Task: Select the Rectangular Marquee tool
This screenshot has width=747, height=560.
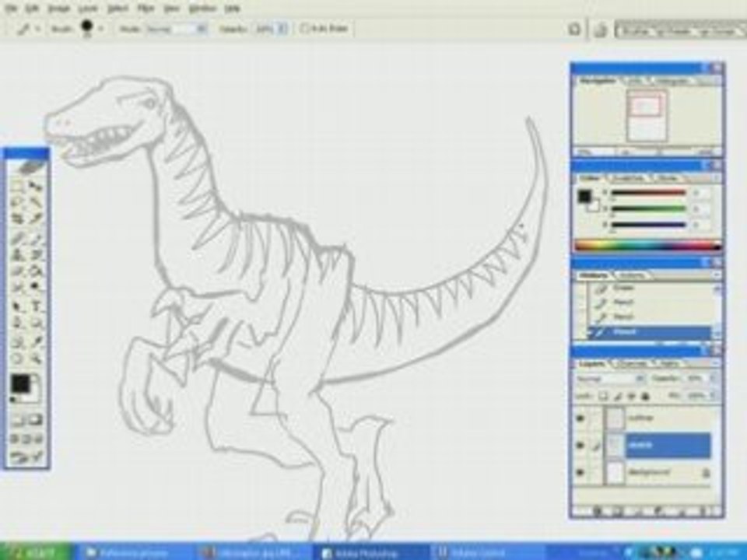Action: click(x=18, y=186)
